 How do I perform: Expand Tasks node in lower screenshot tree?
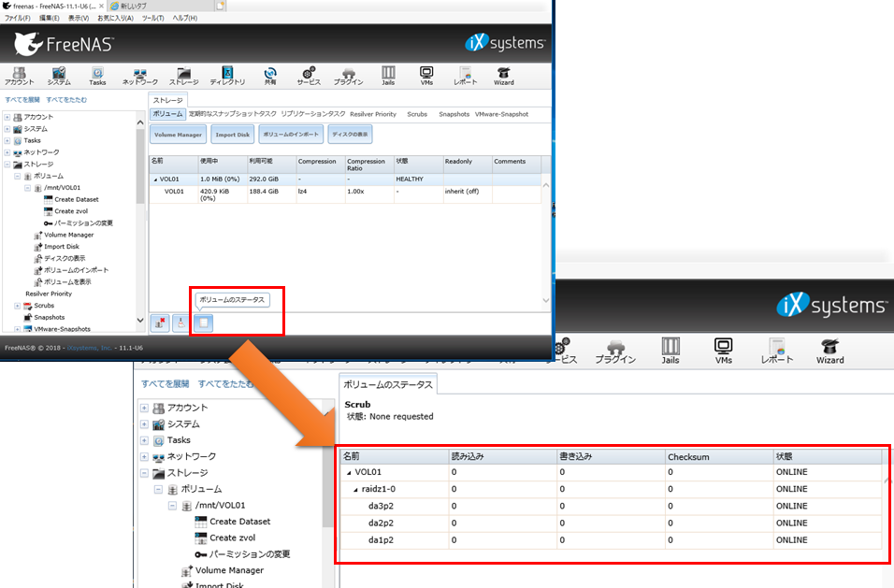144,440
